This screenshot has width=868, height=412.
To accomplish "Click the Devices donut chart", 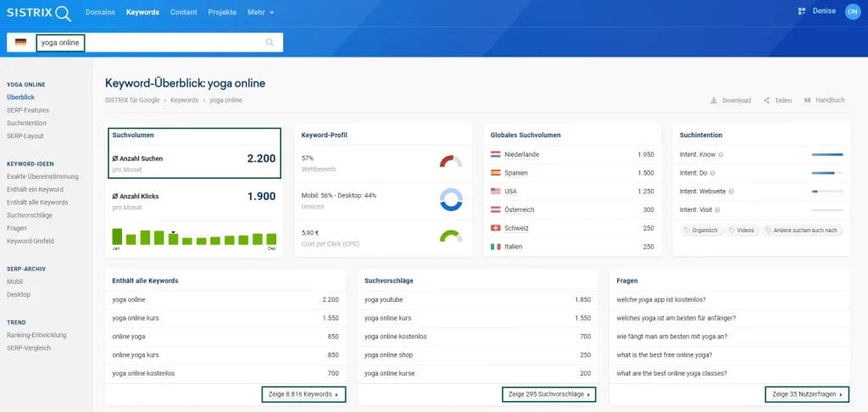I will (451, 199).
